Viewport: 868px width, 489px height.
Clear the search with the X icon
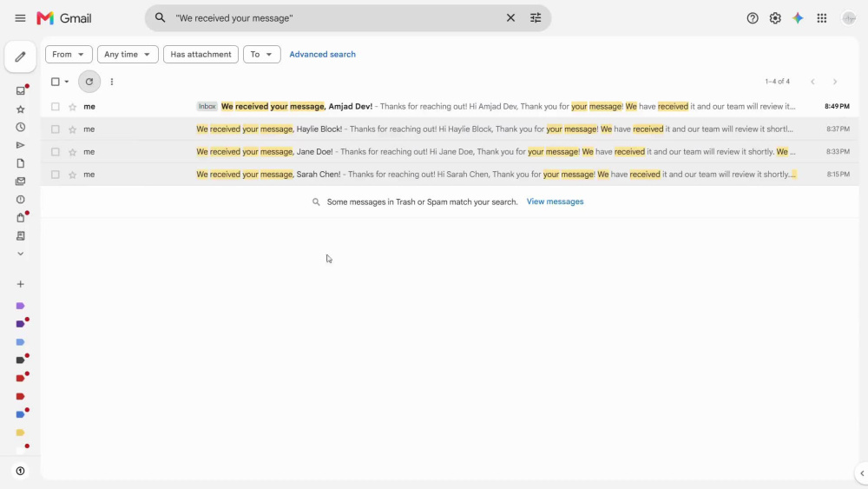coord(510,17)
